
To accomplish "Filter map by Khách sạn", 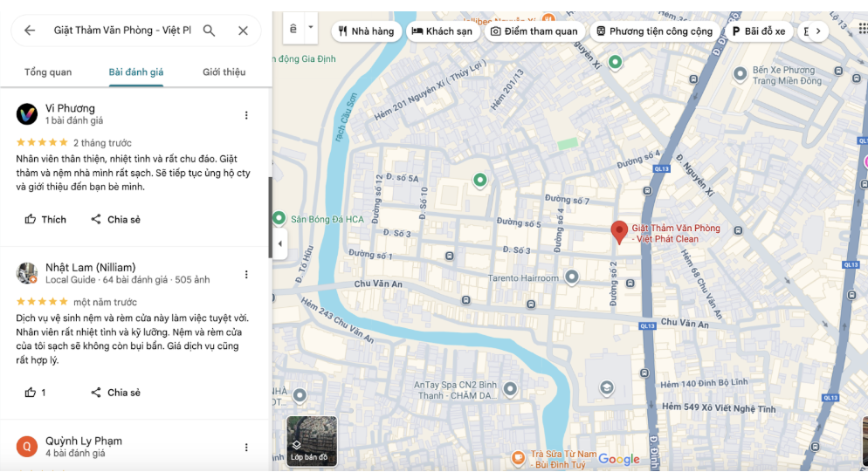I will coord(442,31).
